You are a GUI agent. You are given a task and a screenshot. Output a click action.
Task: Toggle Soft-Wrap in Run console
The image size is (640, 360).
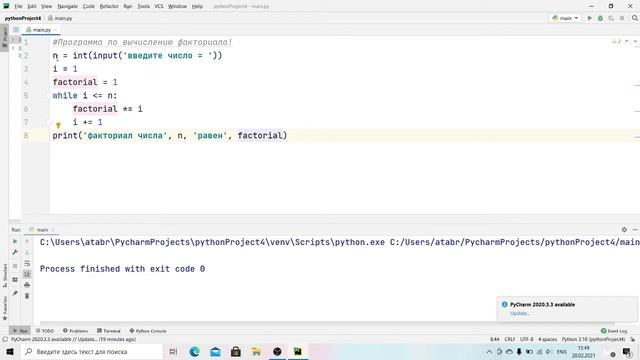click(x=27, y=264)
